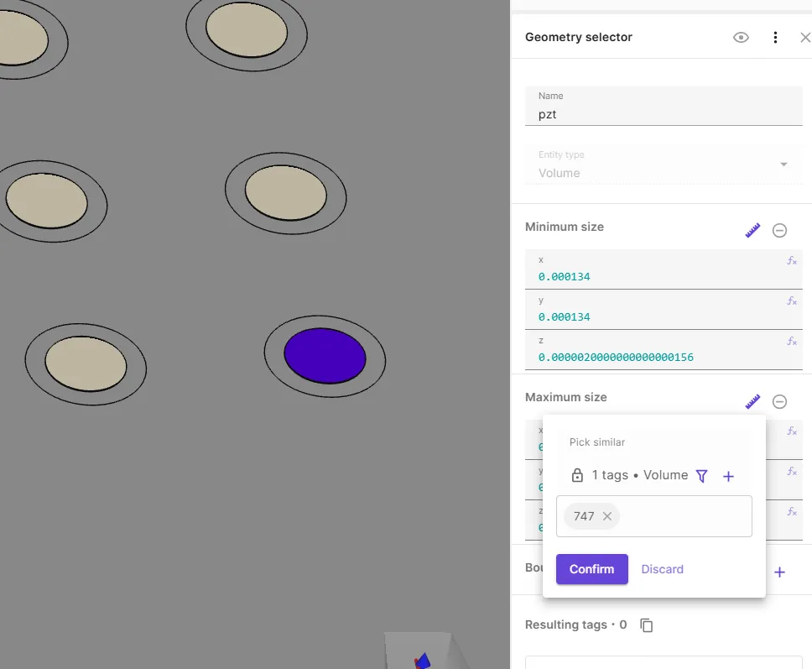The image size is (812, 669).
Task: Remove the Minimum size constraint
Action: [x=779, y=230]
